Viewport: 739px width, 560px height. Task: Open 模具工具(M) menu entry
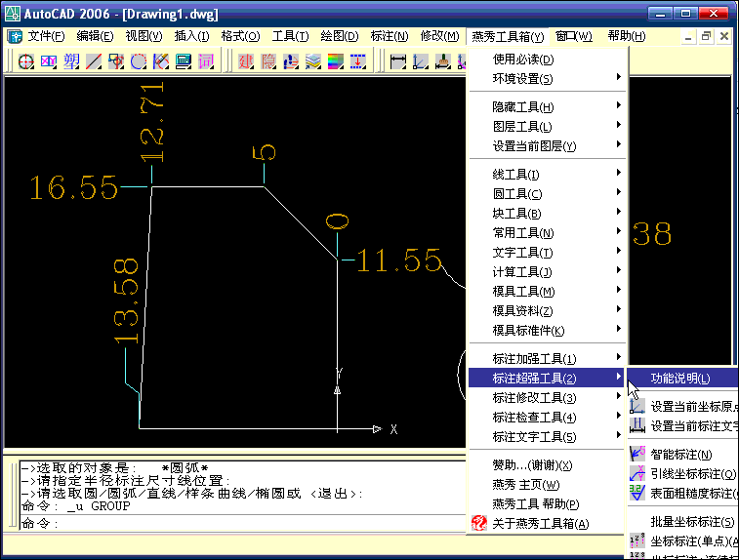(548, 292)
